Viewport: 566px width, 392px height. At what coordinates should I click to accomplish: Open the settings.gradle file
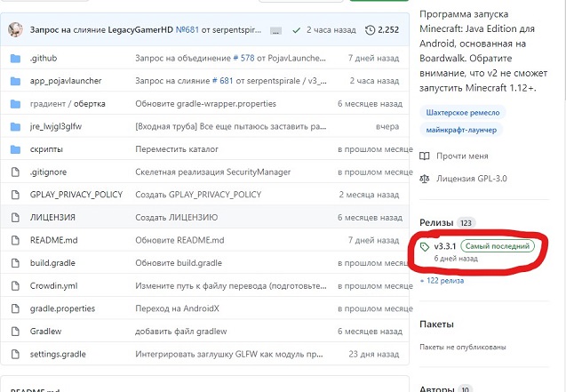click(x=57, y=354)
